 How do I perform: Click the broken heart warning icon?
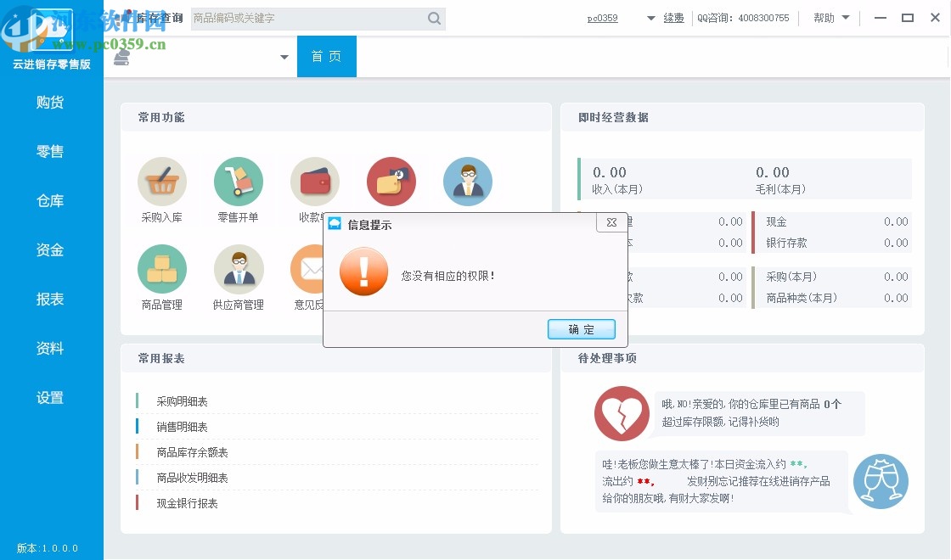[x=622, y=413]
